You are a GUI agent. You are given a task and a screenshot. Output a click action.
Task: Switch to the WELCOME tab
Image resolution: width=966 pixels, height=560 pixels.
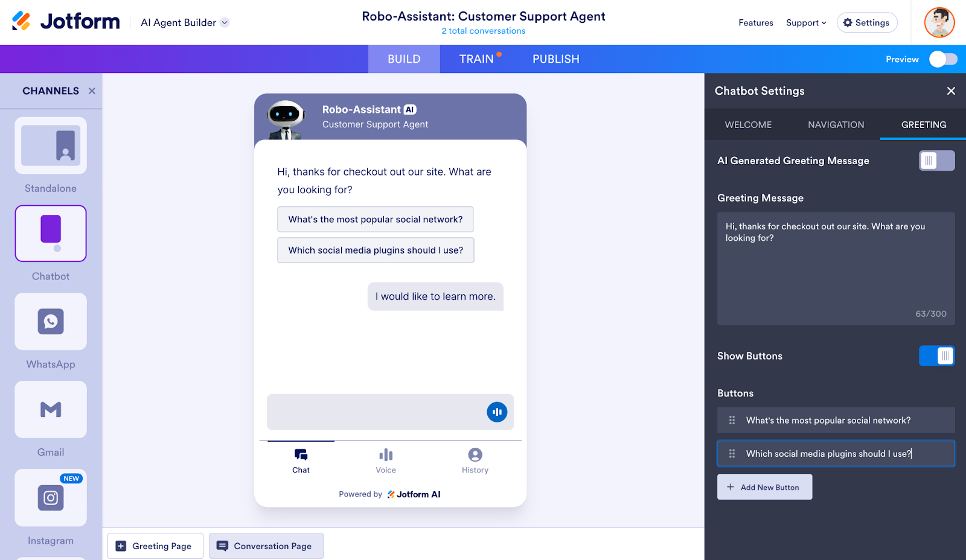(x=747, y=125)
